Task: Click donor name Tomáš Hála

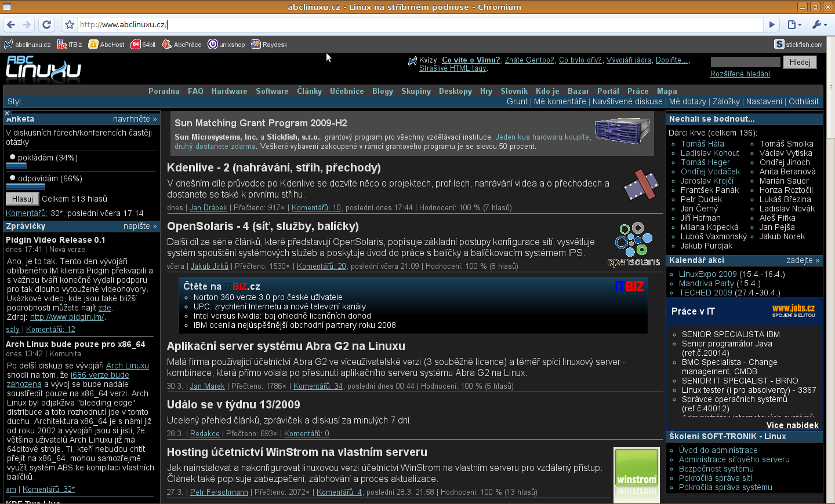Action: tap(702, 144)
